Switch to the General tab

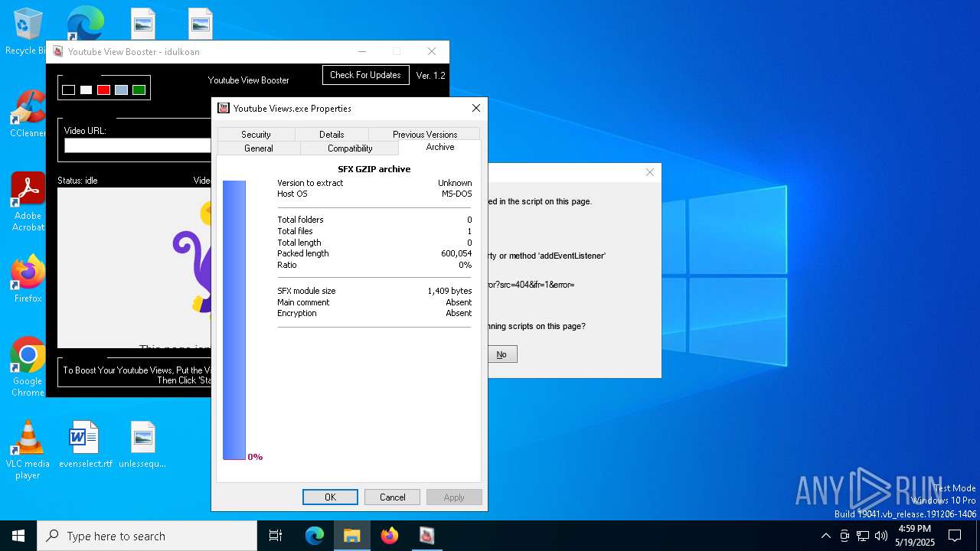point(259,148)
